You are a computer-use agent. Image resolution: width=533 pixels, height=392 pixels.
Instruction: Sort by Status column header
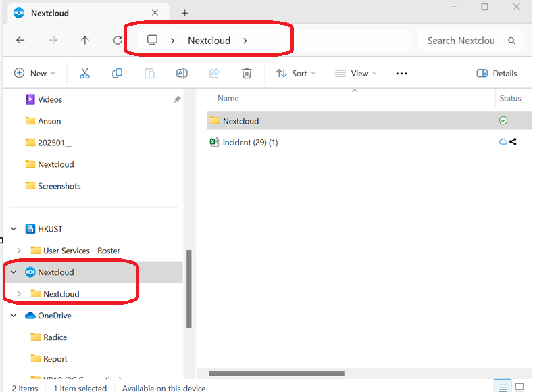point(510,98)
